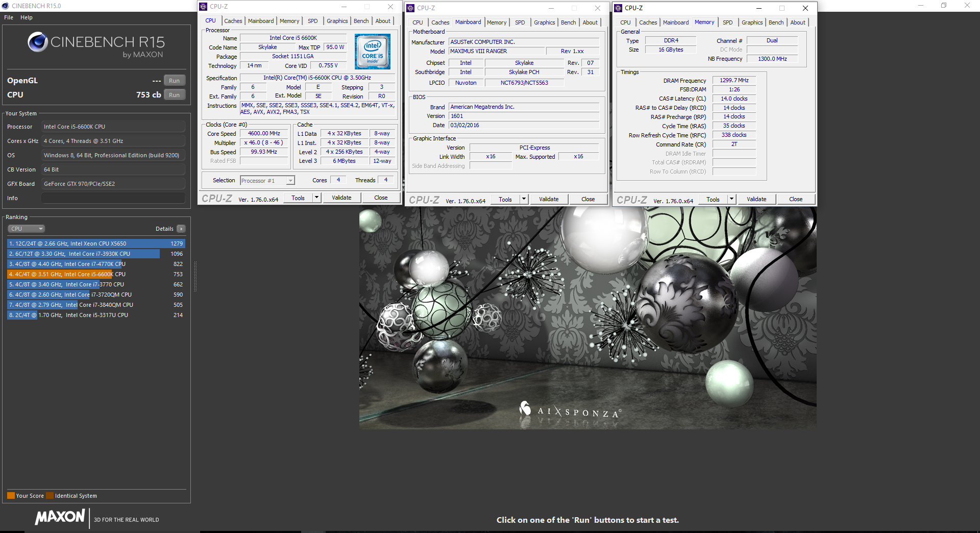
Task: Expand Tools dropdown arrow in CPU-tab window
Action: [x=316, y=198]
